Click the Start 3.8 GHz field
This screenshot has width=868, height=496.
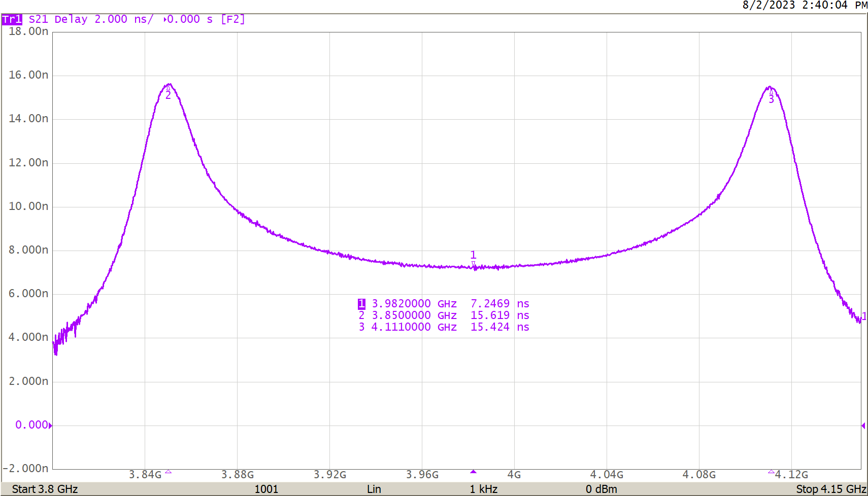click(x=45, y=489)
